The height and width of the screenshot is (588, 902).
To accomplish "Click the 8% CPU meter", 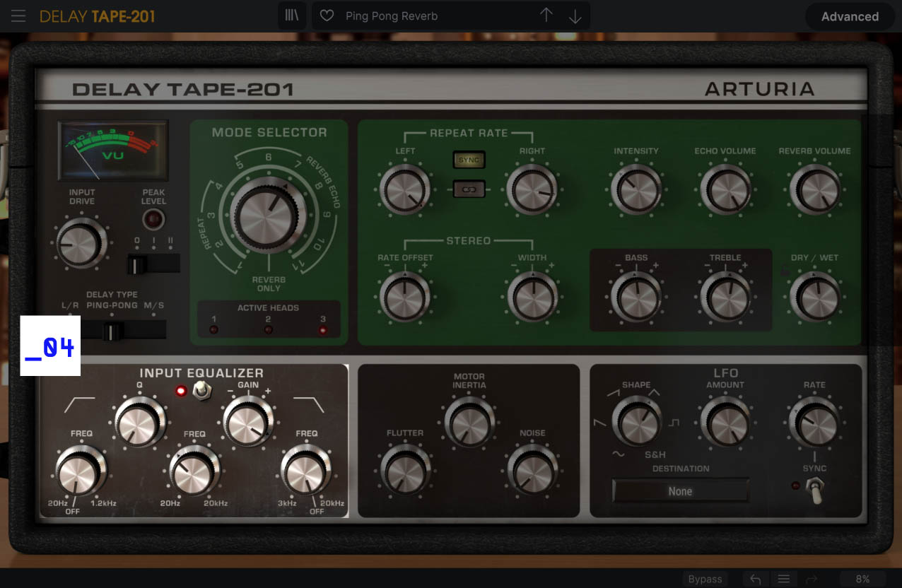I will pyautogui.click(x=862, y=578).
